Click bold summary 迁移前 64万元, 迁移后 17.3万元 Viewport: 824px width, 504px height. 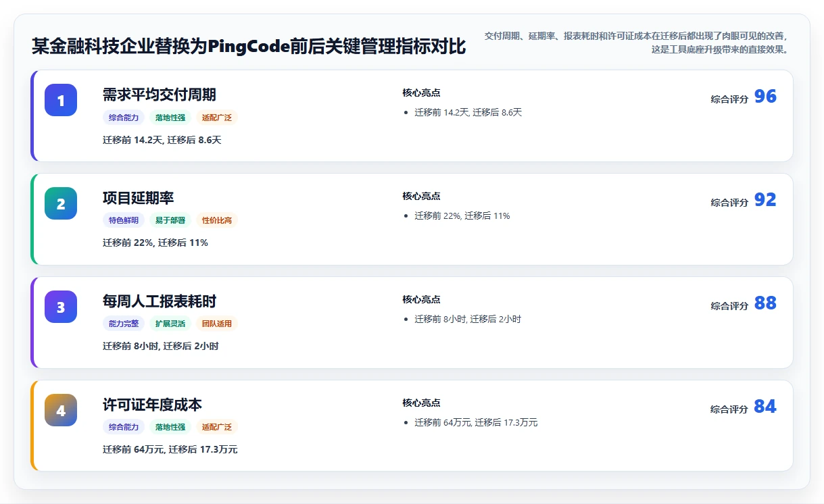click(x=170, y=449)
